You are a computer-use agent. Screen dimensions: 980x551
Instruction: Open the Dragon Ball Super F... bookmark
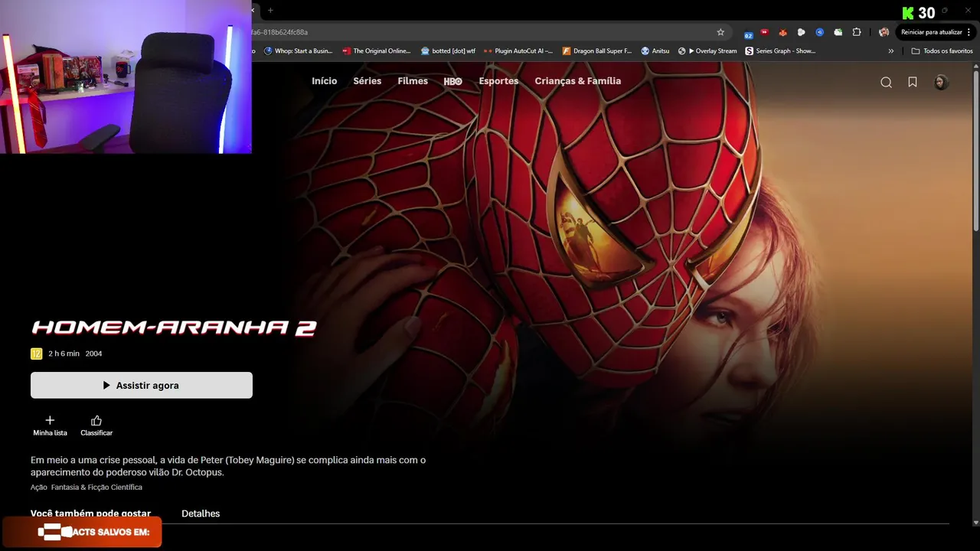pos(597,51)
